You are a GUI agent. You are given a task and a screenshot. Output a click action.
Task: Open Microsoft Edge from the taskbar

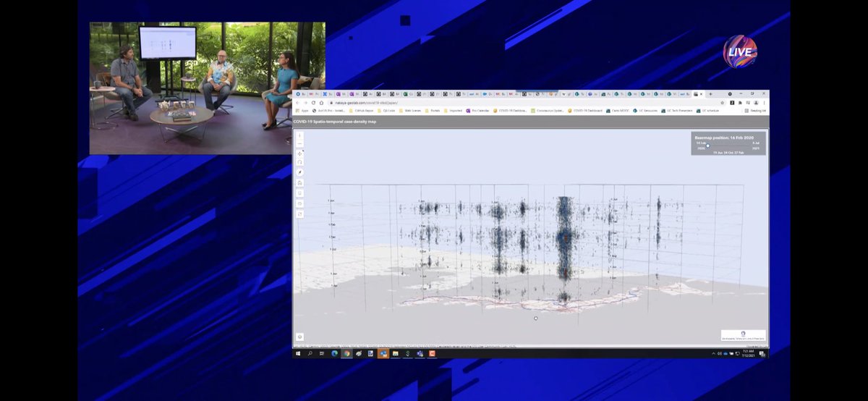pyautogui.click(x=334, y=354)
